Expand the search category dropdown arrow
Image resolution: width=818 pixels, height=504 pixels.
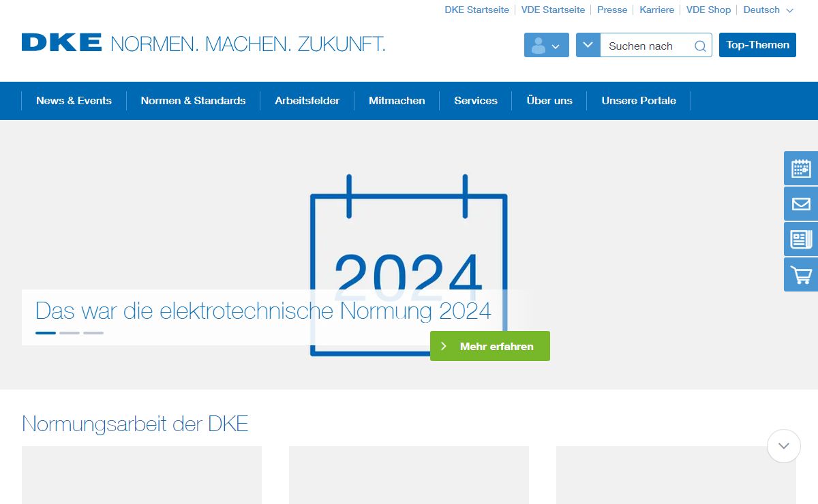(588, 45)
